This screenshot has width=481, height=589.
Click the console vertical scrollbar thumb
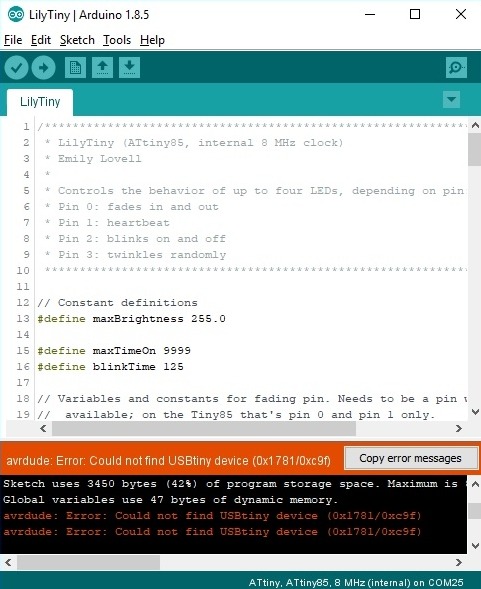tap(475, 511)
